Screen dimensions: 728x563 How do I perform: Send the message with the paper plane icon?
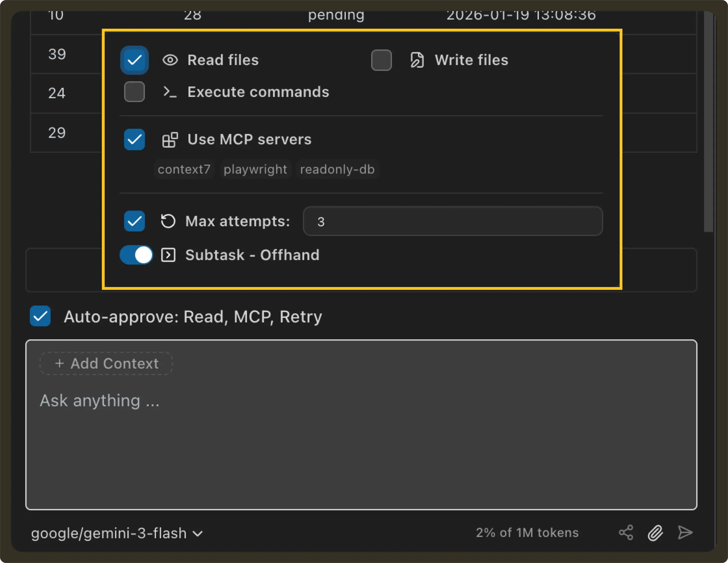[685, 532]
